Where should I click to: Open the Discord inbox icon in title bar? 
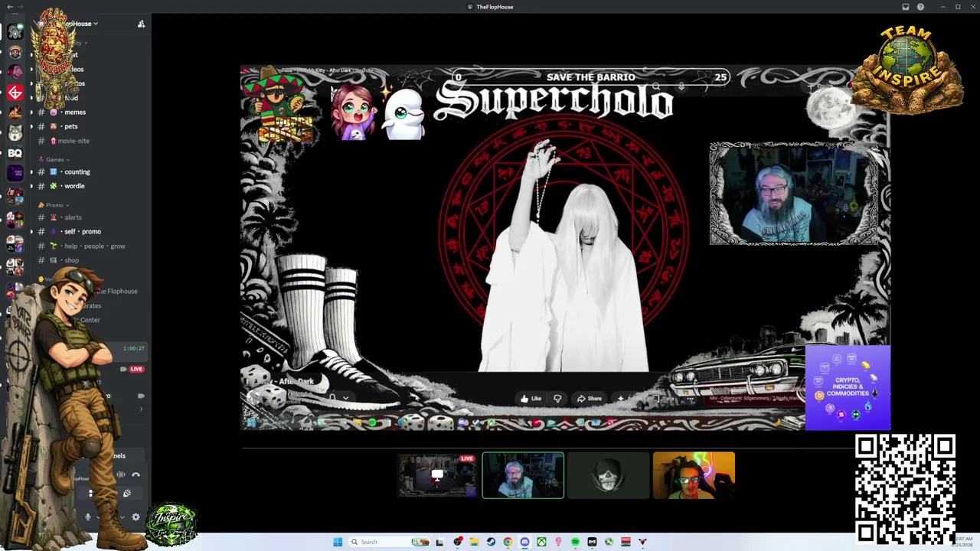tap(906, 7)
